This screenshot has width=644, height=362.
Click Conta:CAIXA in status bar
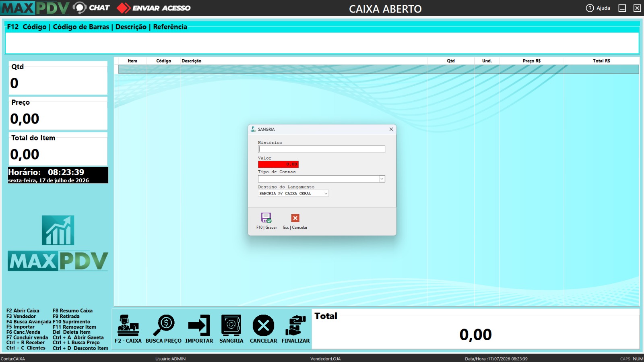tap(13, 359)
